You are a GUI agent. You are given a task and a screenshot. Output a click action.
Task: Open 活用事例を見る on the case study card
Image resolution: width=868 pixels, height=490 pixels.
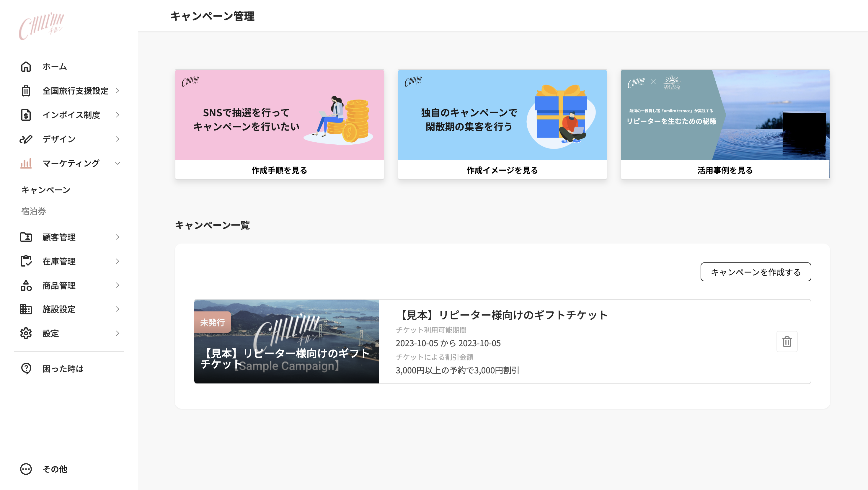click(725, 171)
